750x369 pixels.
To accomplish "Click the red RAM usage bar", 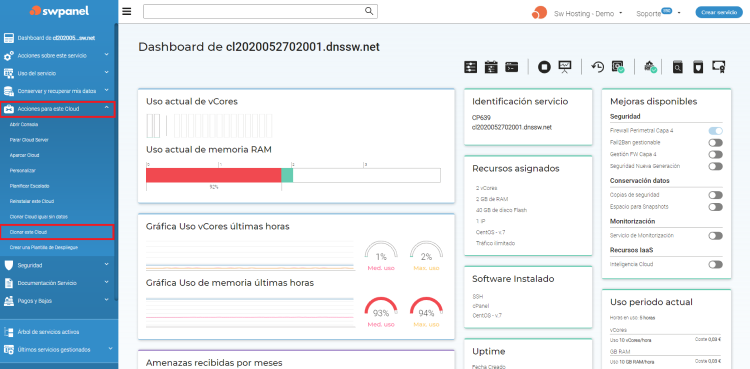I will click(x=213, y=175).
